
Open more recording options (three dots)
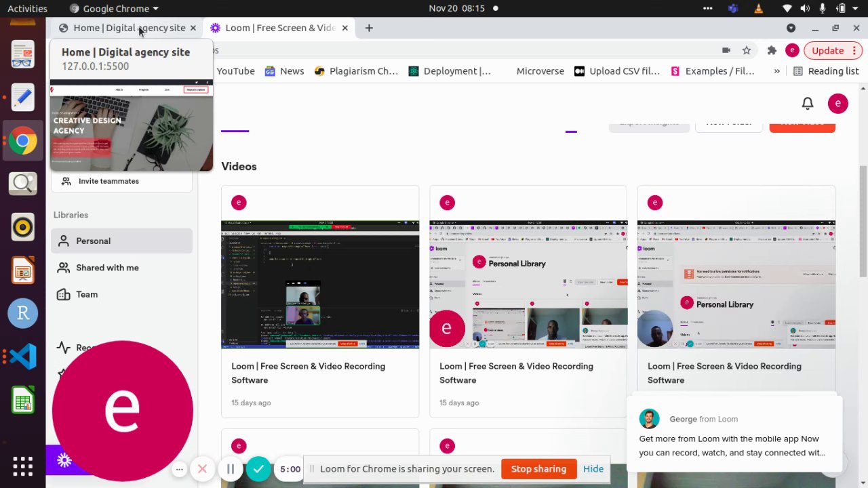click(179, 469)
